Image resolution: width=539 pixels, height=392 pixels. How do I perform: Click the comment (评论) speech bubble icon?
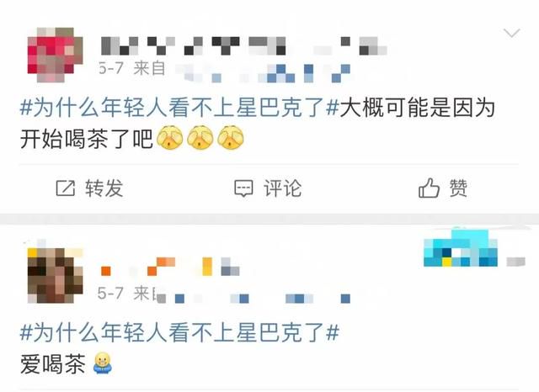point(243,188)
